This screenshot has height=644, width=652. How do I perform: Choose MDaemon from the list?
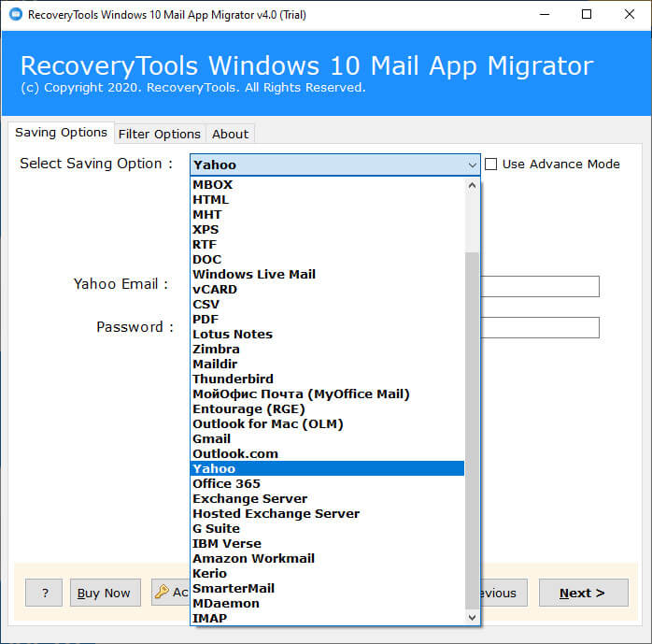(x=327, y=604)
